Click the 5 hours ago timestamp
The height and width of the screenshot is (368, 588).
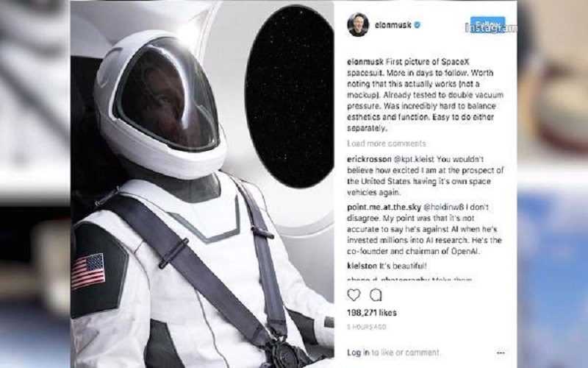[366, 327]
